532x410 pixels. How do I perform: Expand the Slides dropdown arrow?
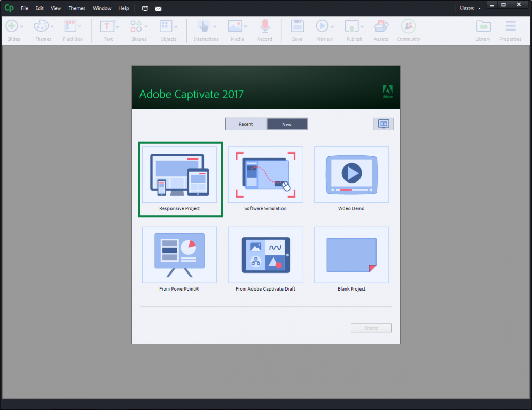pyautogui.click(x=22, y=26)
